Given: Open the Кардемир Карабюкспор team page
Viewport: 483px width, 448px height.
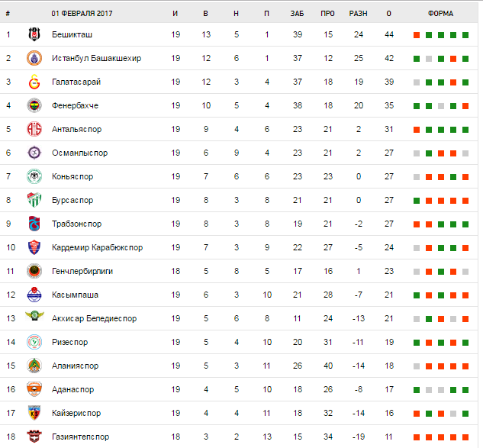Looking at the screenshot, I should pos(97,247).
